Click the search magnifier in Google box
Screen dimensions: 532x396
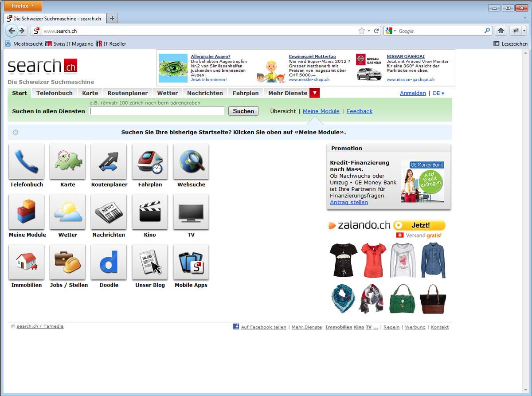tap(487, 31)
